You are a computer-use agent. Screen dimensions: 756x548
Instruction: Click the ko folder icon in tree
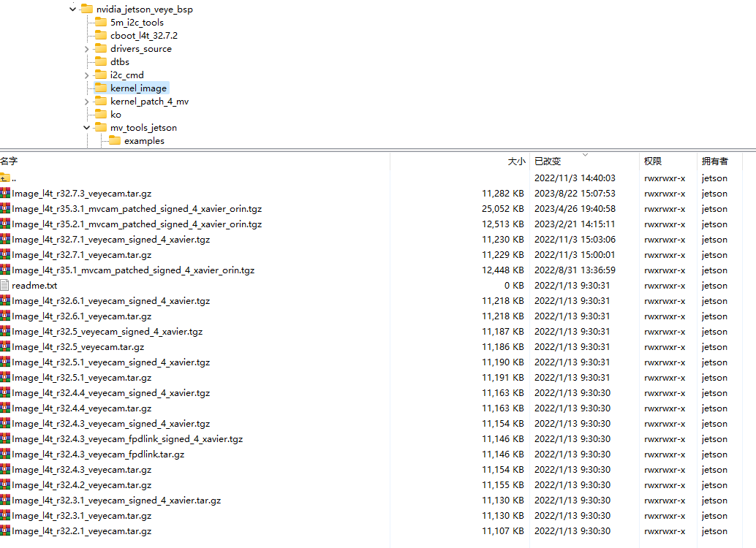coord(101,115)
